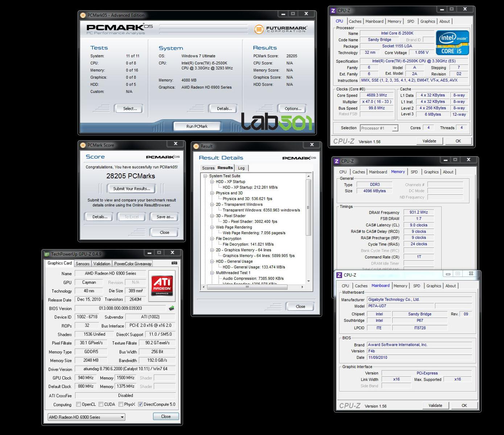504x435 pixels.
Task: Click CPU-Z Memory window title icon
Action: pos(337,161)
